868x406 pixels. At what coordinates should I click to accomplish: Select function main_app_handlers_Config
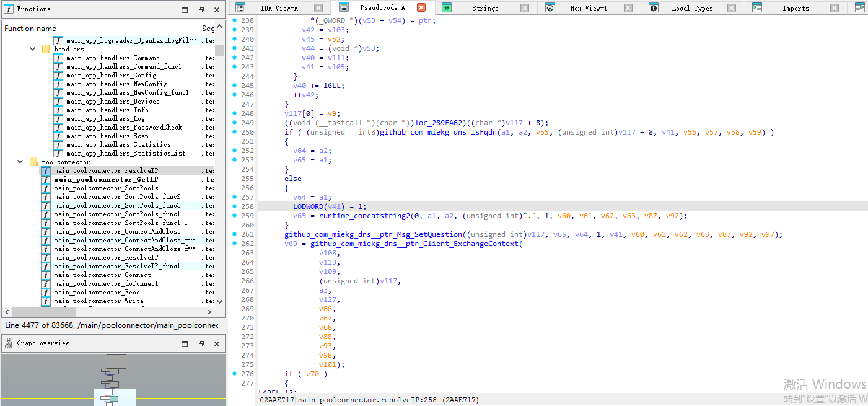(x=111, y=75)
